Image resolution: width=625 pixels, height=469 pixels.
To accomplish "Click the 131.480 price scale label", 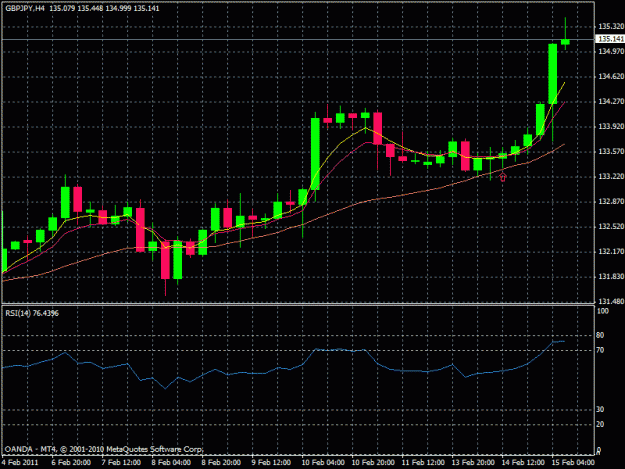I will (611, 302).
